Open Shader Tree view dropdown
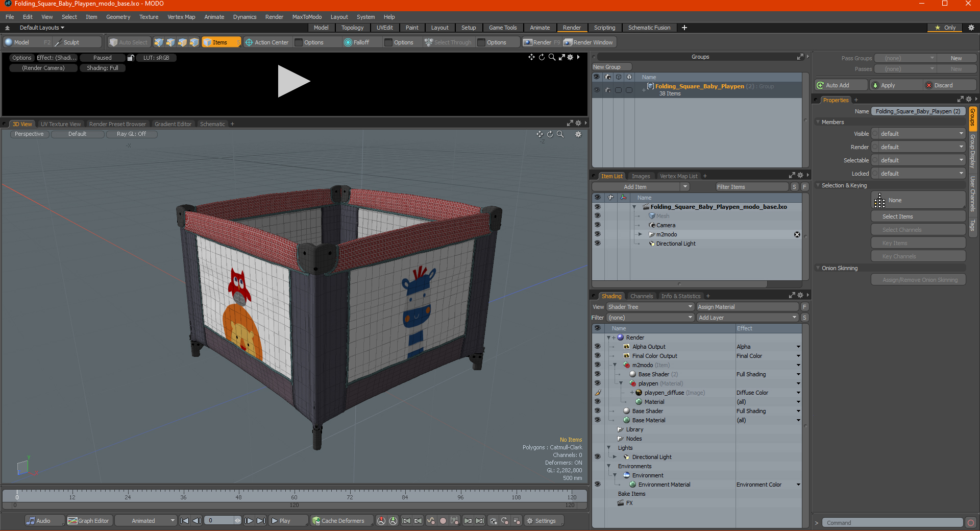The width and height of the screenshot is (980, 531). pyautogui.click(x=650, y=307)
